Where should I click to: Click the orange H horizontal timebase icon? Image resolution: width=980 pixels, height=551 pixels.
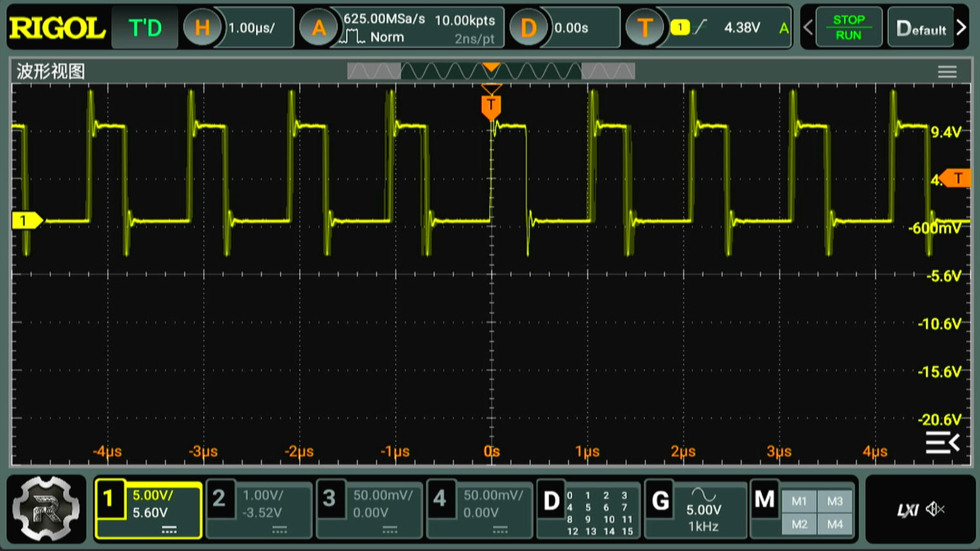[202, 28]
